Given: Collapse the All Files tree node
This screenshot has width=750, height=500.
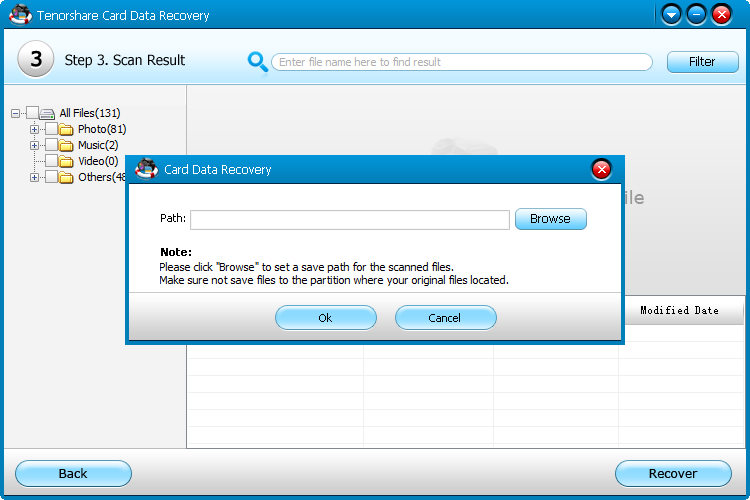Looking at the screenshot, I should click(15, 113).
